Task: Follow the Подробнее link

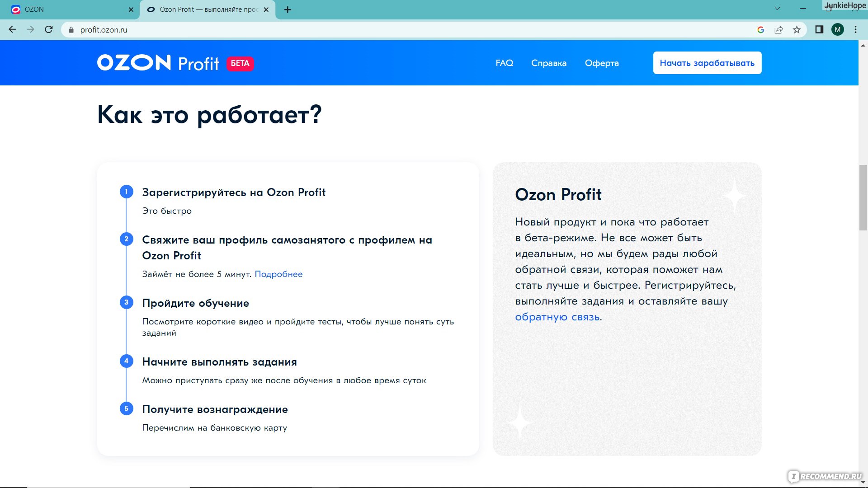Action: (278, 274)
